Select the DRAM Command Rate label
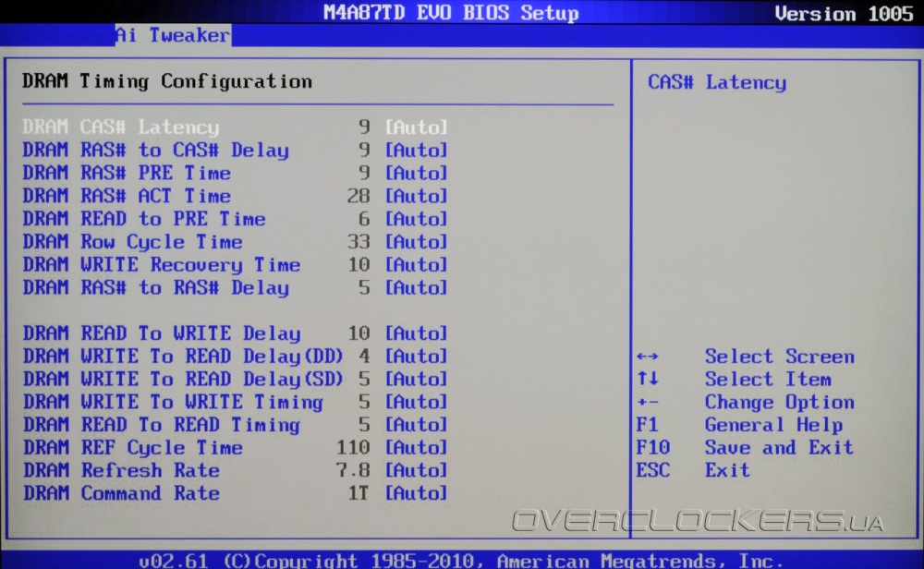 pos(121,493)
